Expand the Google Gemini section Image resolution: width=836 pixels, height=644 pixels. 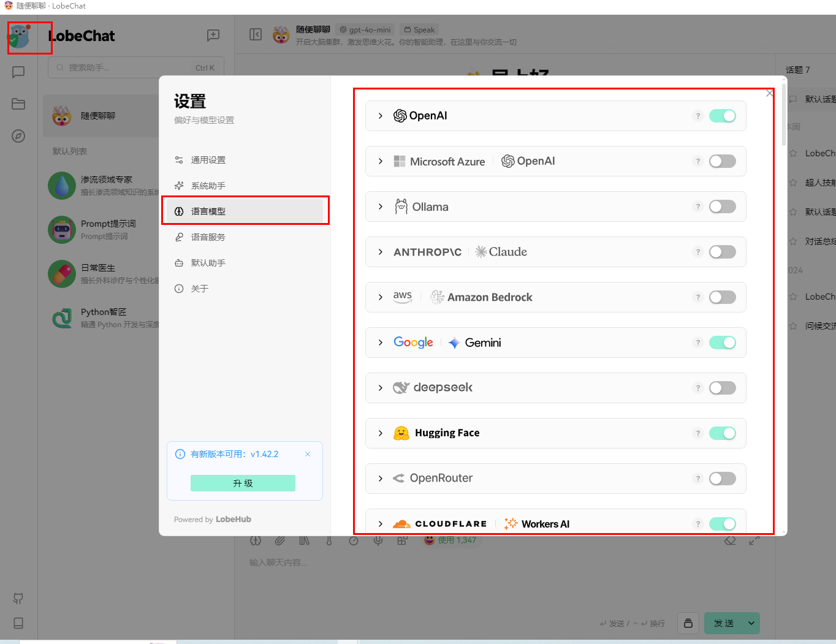[381, 343]
